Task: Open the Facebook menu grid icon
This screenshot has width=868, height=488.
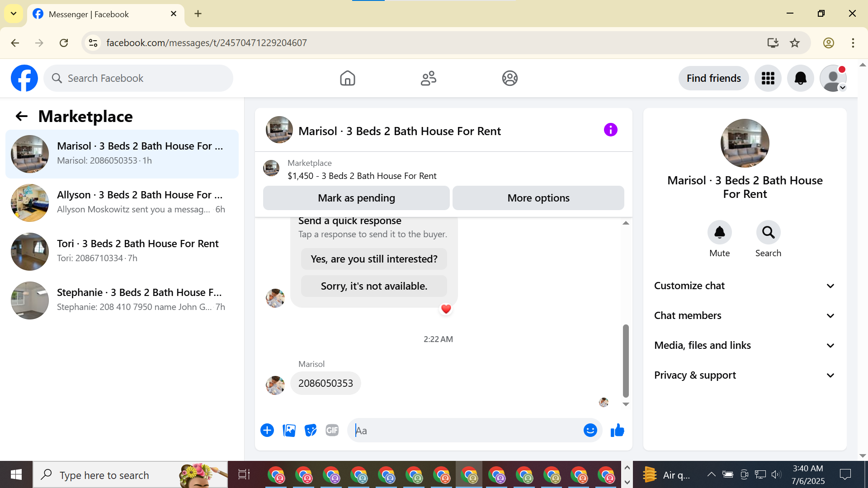Action: coord(768,78)
